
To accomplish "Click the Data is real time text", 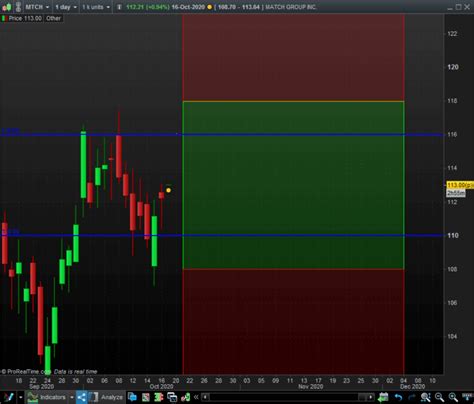I will click(75, 371).
